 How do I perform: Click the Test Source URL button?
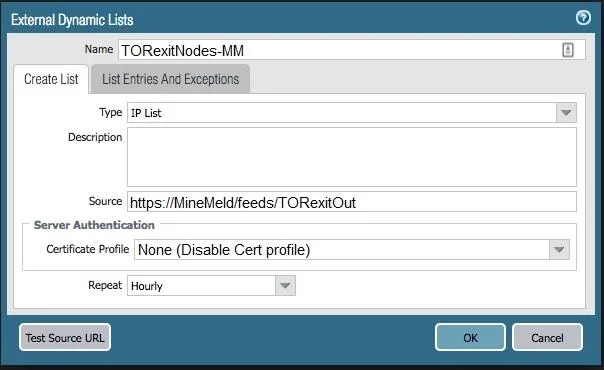pyautogui.click(x=65, y=337)
